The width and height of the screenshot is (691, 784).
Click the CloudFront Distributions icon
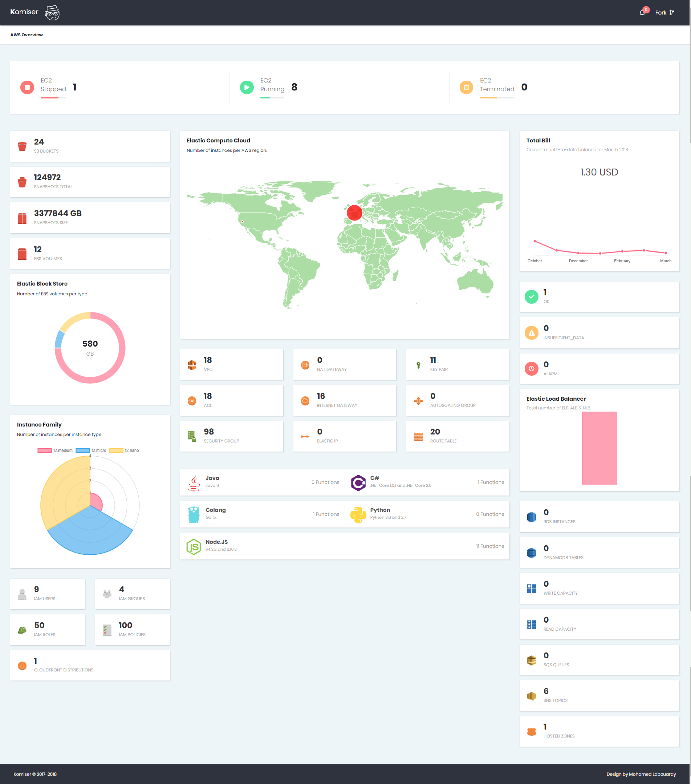click(x=22, y=666)
